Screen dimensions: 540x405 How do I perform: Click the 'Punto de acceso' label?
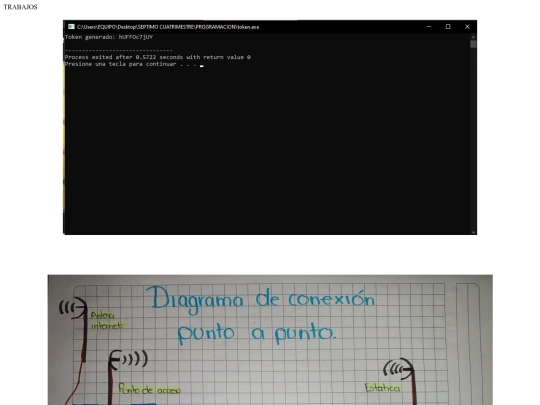click(x=149, y=389)
